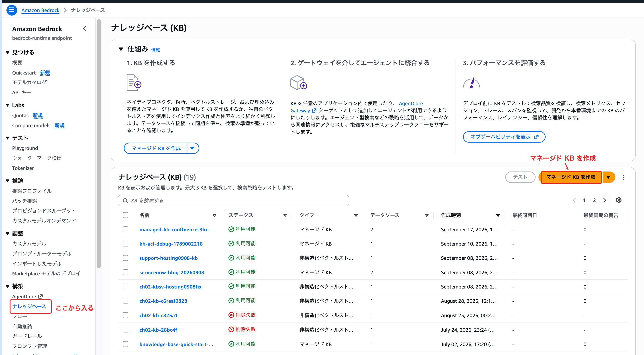
Task: Open Playground in the sidebar
Action: (x=25, y=148)
